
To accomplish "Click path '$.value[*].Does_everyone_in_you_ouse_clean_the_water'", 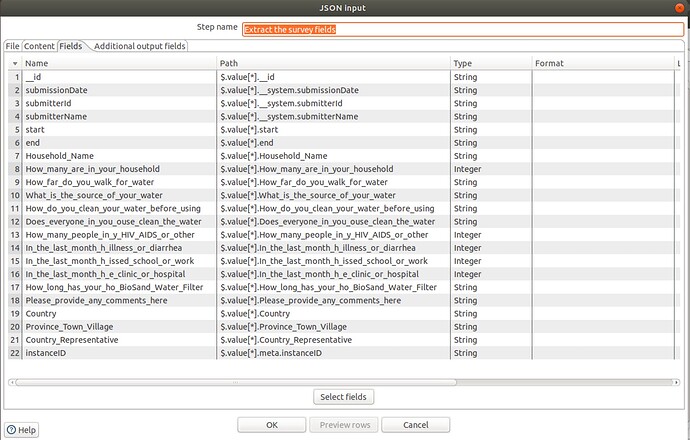I will (x=334, y=222).
